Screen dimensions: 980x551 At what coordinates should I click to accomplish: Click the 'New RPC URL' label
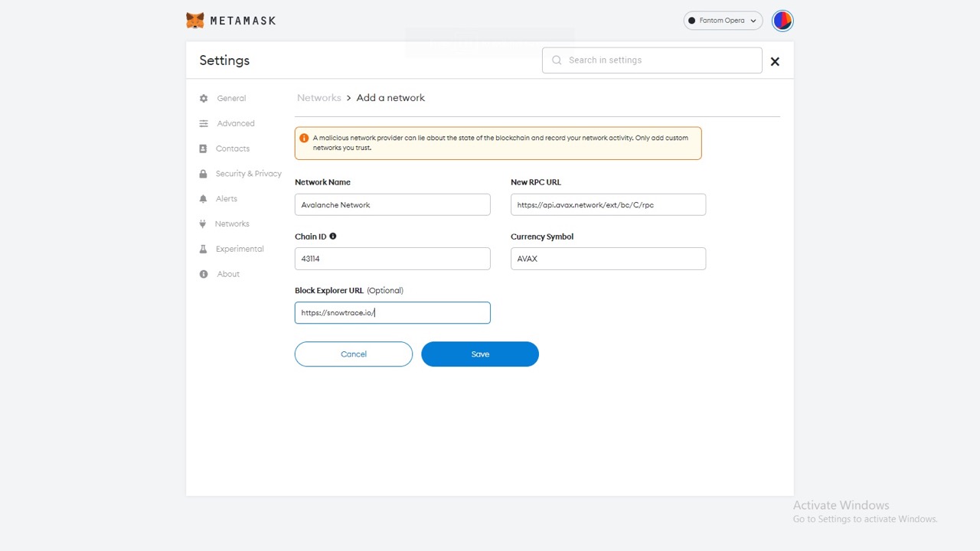tap(536, 182)
